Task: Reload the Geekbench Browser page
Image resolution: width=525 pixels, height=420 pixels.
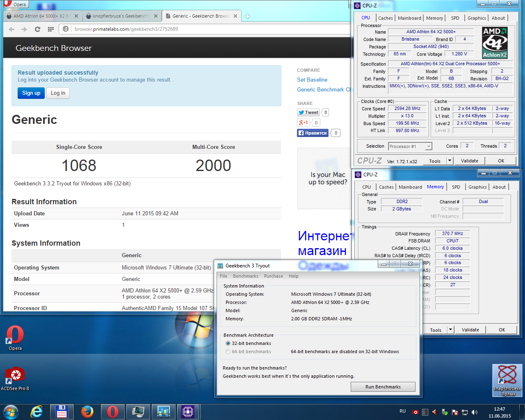Action: tap(37, 29)
